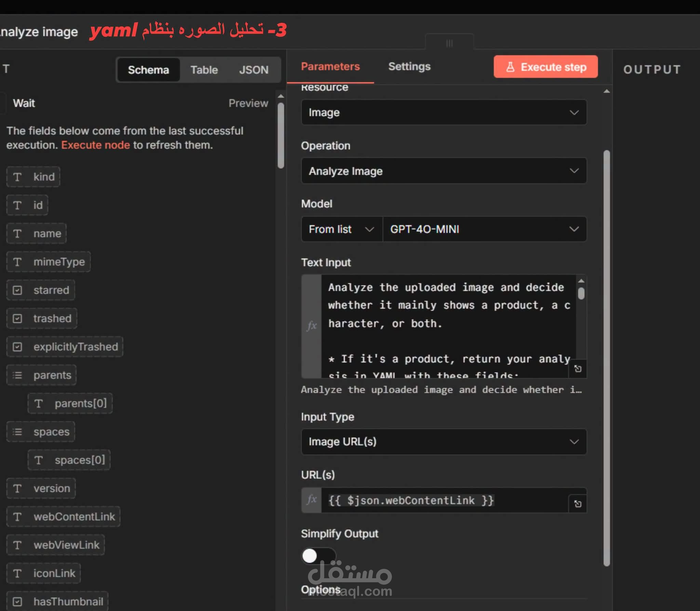Screen dimensions: 700x611
Task: Click the webViewLink field type icon
Action: coord(17,545)
